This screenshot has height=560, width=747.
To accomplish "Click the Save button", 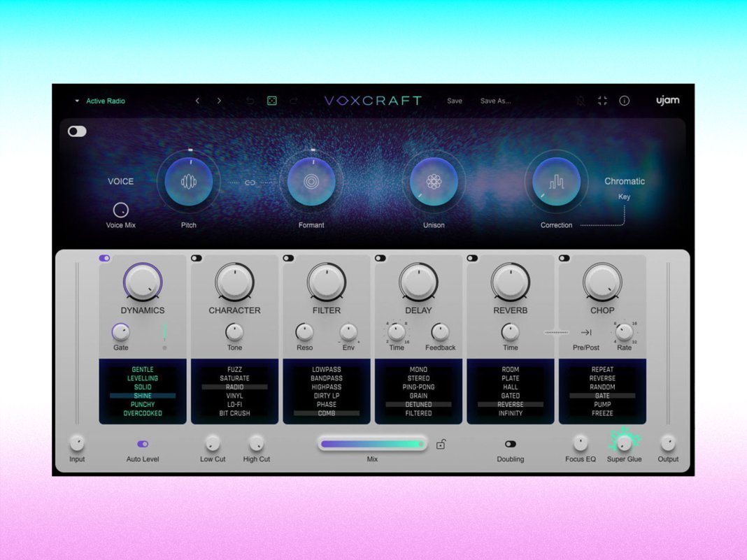I will (455, 101).
